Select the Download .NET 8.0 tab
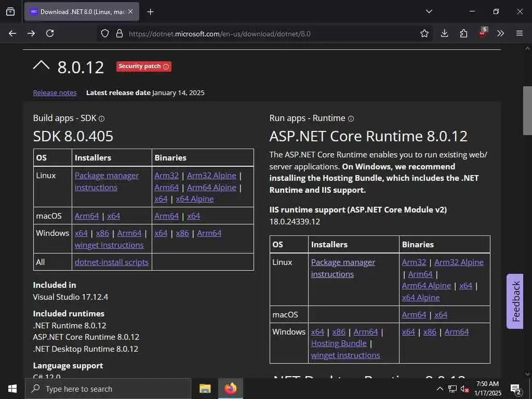The image size is (532, 399). [x=82, y=11]
